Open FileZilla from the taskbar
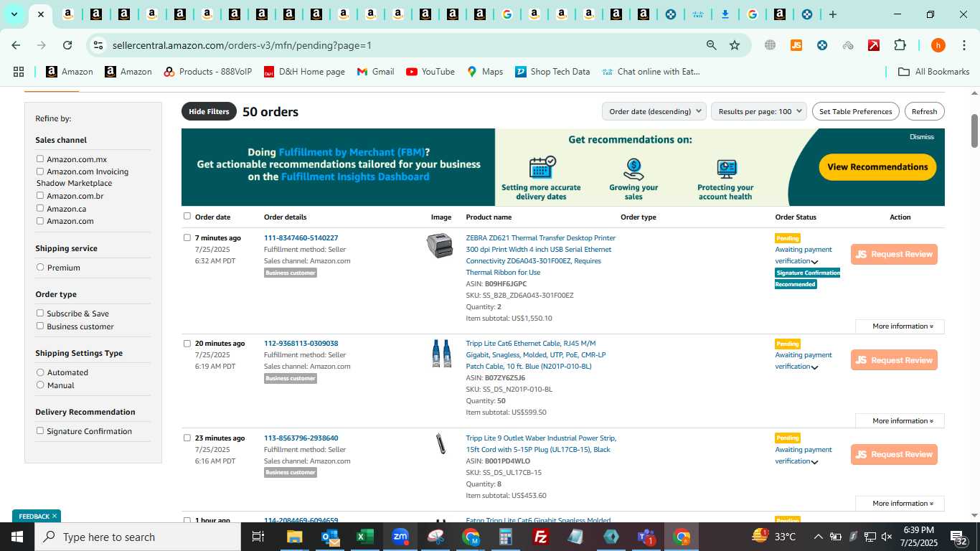The height and width of the screenshot is (551, 980). coord(541,537)
